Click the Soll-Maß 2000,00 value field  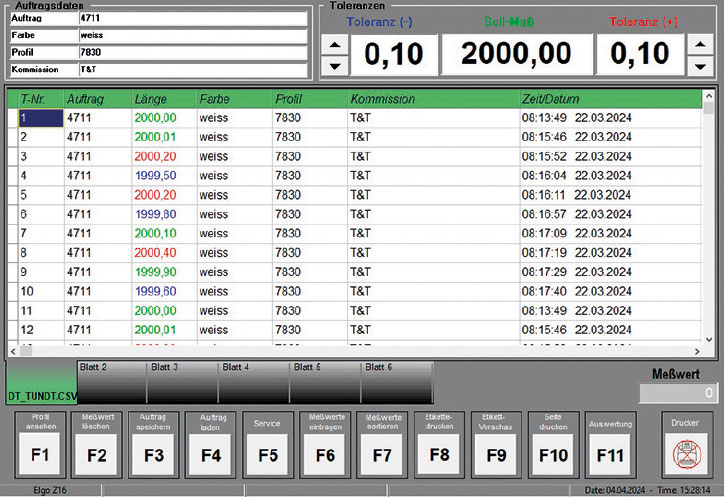click(x=516, y=54)
